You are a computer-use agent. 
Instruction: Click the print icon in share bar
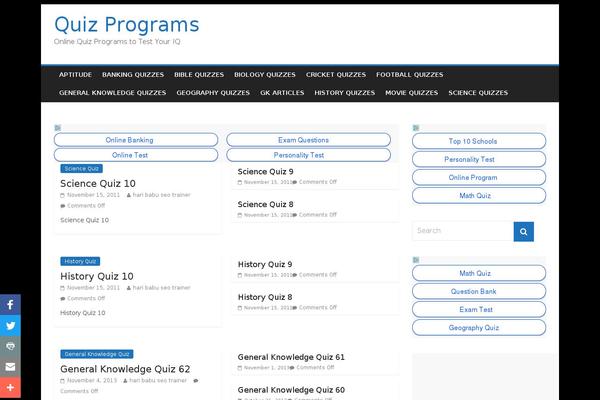[10, 345]
